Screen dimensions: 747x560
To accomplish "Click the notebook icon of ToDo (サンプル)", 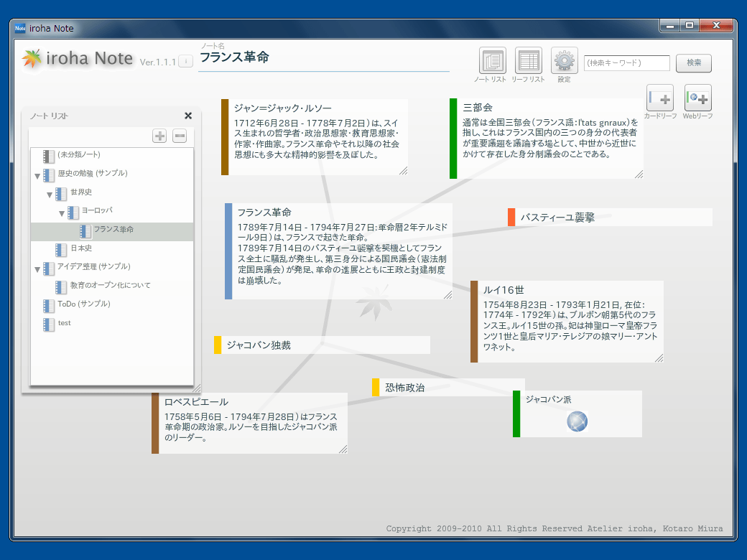I will (x=49, y=306).
